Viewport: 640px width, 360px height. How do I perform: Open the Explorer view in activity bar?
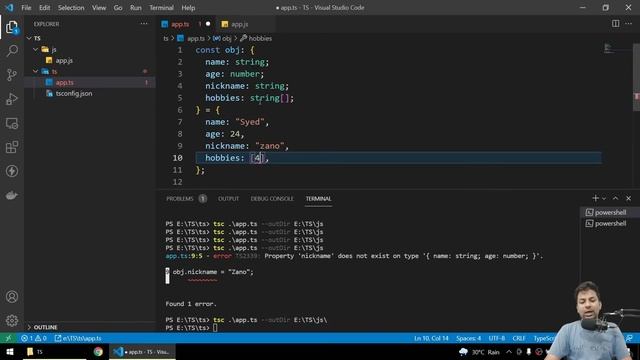click(12, 27)
